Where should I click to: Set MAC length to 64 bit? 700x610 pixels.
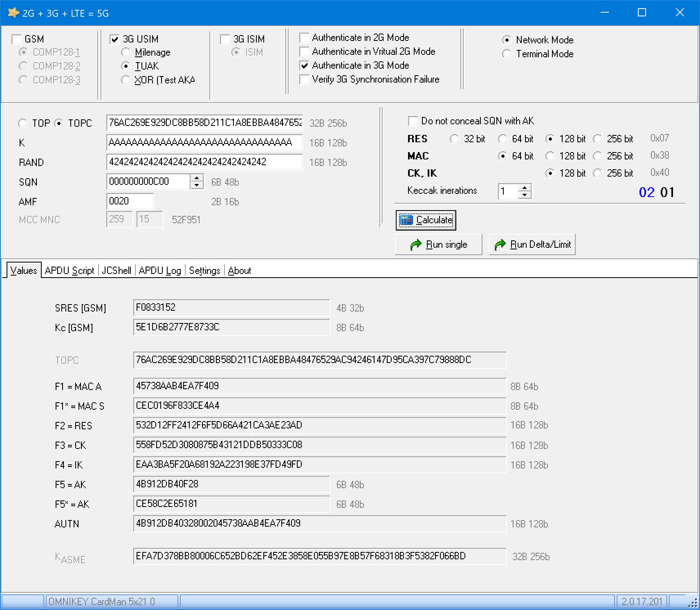(x=503, y=156)
